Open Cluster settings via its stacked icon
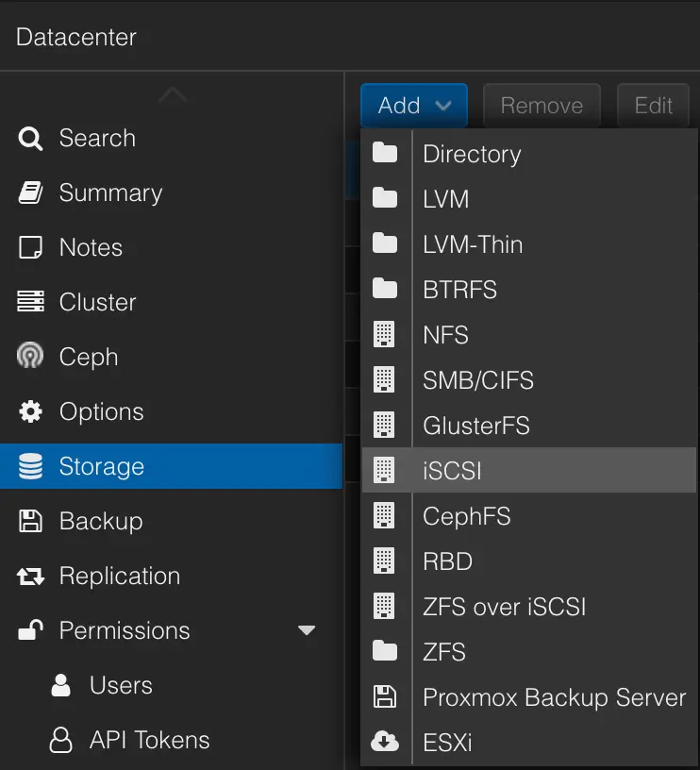 point(29,302)
